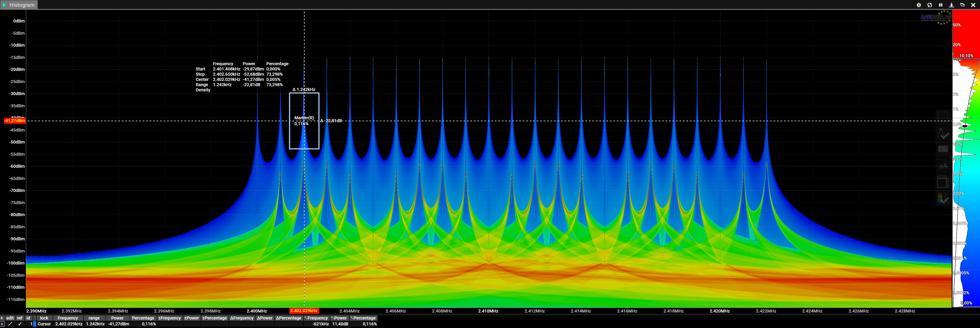
Task: Click the 2.410MHz frequency axis label
Action: 488,311
